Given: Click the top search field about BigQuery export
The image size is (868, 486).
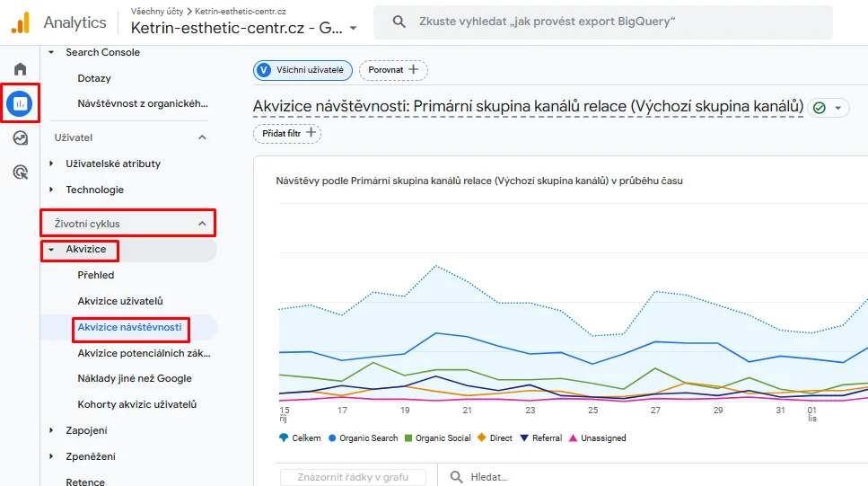Looking at the screenshot, I should pyautogui.click(x=603, y=22).
